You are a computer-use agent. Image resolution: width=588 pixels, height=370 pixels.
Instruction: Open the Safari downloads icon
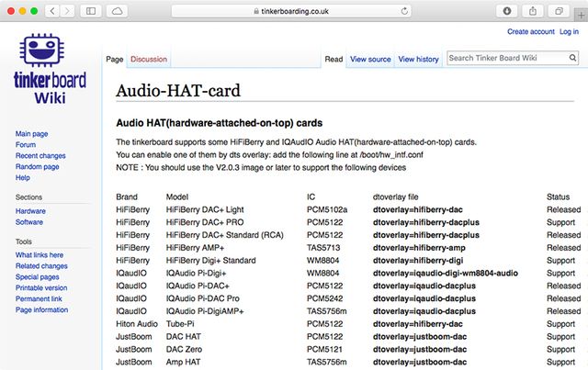click(x=507, y=11)
